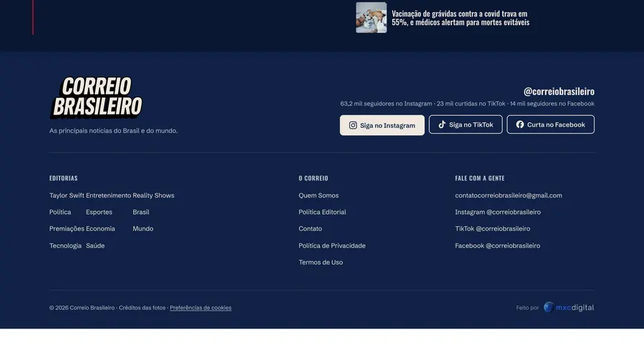Click the @correiobrasileiro handle heading
Screen dimensions: 644x362
point(559,91)
